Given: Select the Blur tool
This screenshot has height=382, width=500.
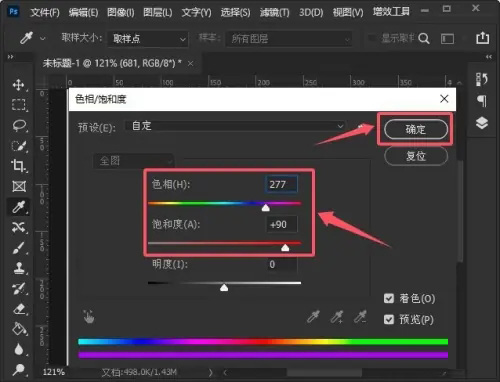Looking at the screenshot, I should (19, 349).
